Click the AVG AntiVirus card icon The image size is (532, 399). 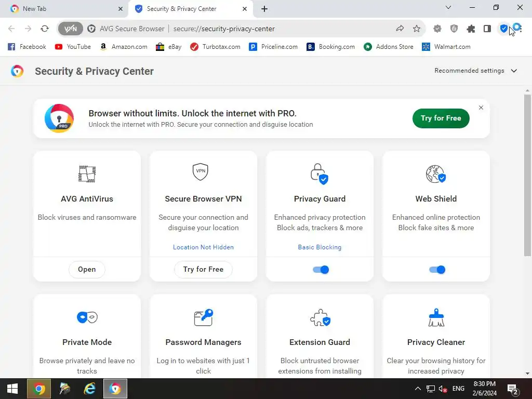(x=87, y=174)
